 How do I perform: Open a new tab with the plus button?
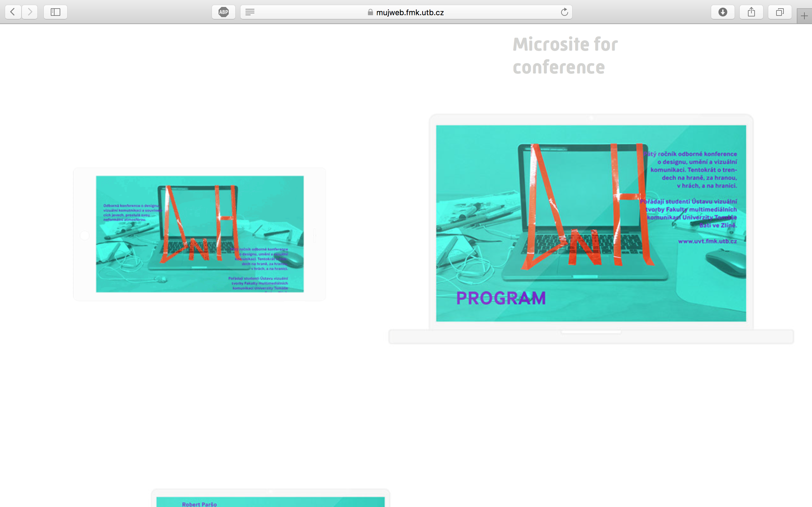pyautogui.click(x=804, y=16)
